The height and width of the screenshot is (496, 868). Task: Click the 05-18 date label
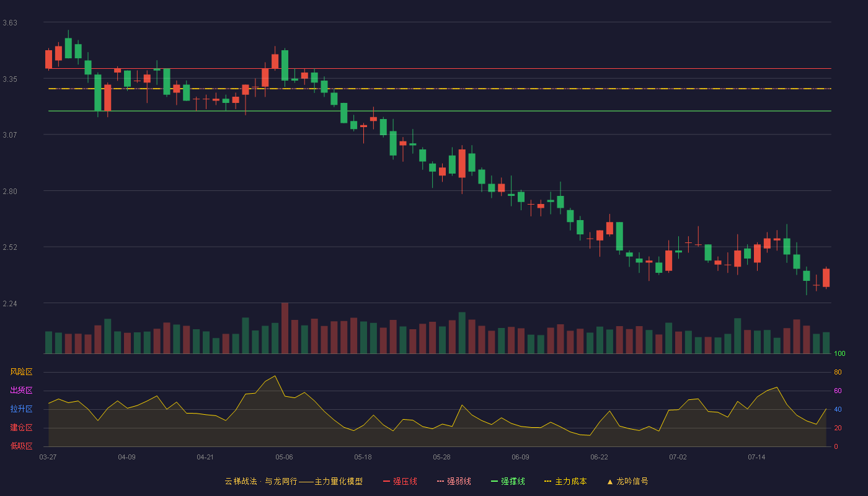(x=363, y=457)
